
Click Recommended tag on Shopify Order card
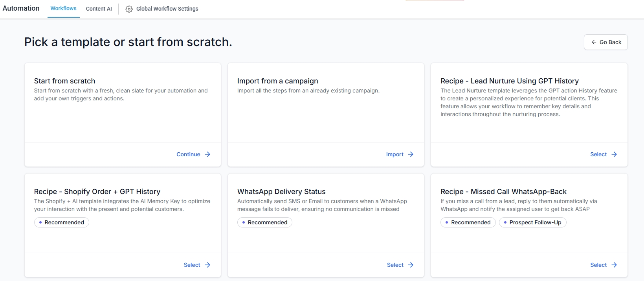tap(62, 222)
